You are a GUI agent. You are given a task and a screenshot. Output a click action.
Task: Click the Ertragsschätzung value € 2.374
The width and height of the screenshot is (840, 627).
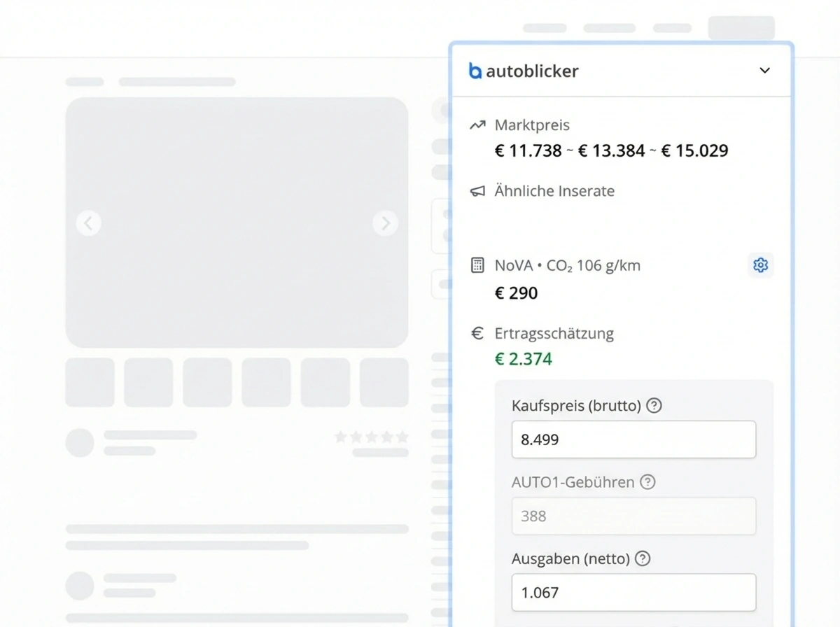click(x=523, y=359)
